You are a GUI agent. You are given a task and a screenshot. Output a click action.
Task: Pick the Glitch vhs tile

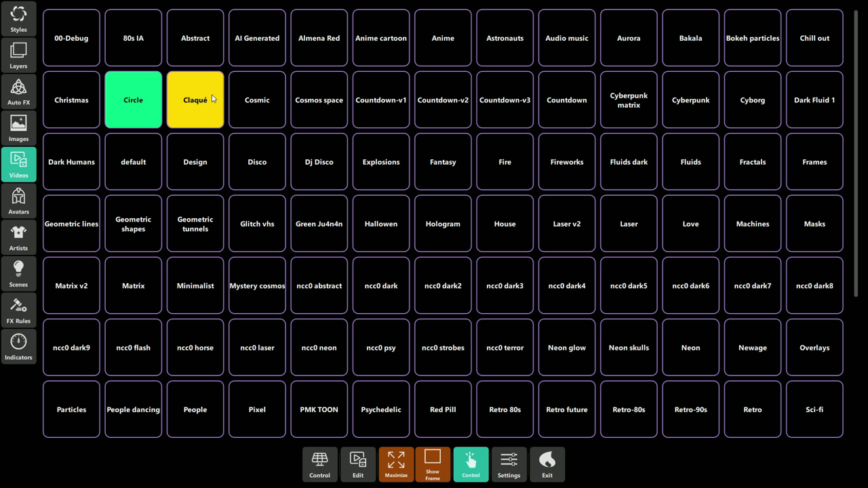click(x=257, y=224)
